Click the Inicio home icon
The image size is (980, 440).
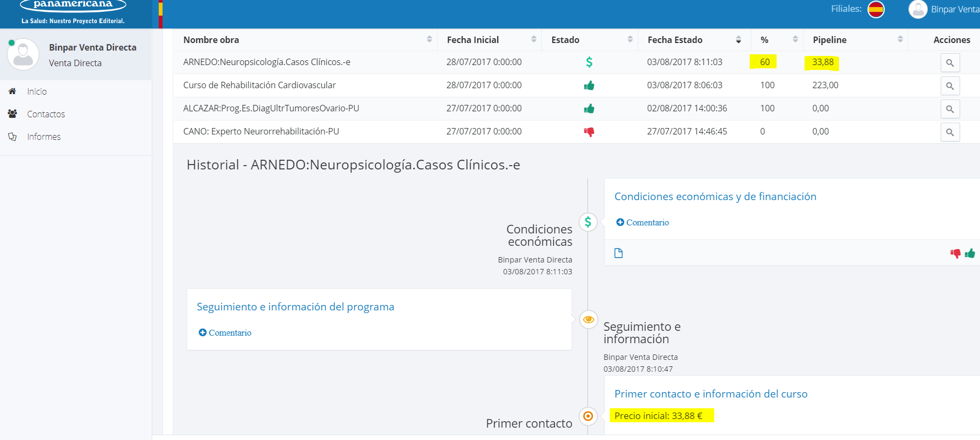pyautogui.click(x=12, y=91)
